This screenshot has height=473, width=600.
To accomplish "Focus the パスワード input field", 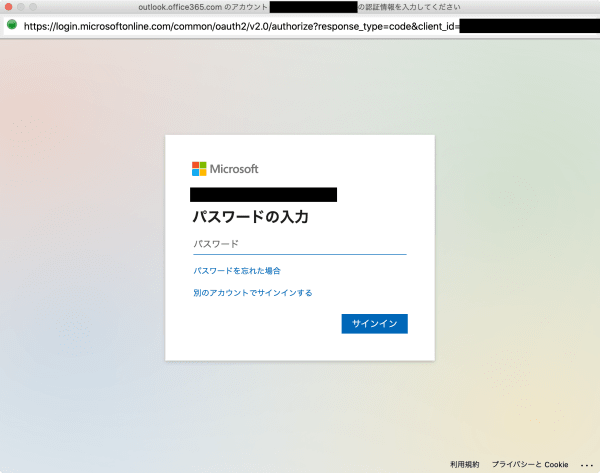I will pos(300,244).
